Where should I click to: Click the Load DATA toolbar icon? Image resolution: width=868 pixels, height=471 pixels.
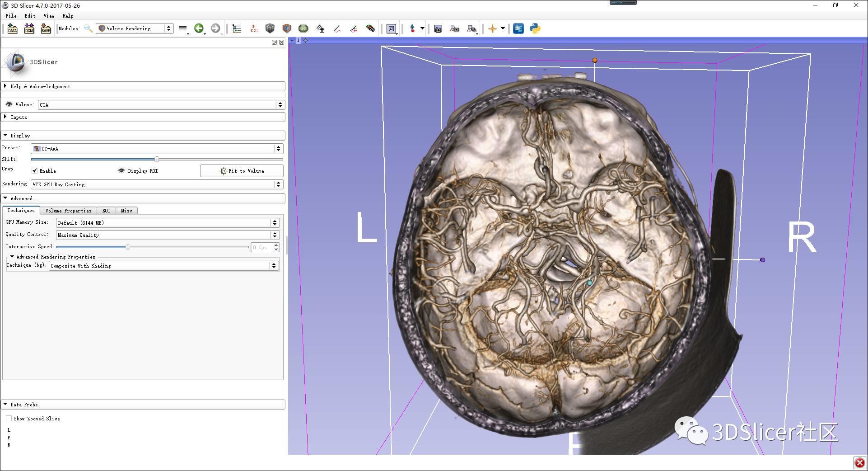pyautogui.click(x=12, y=28)
